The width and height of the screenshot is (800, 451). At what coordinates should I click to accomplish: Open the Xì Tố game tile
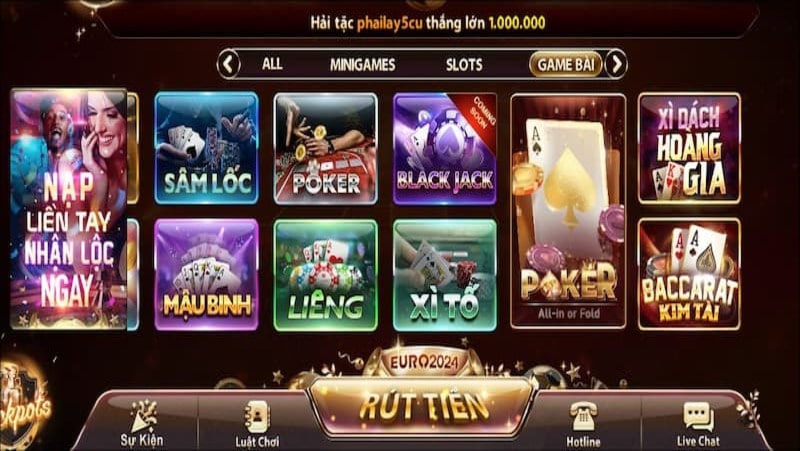445,275
